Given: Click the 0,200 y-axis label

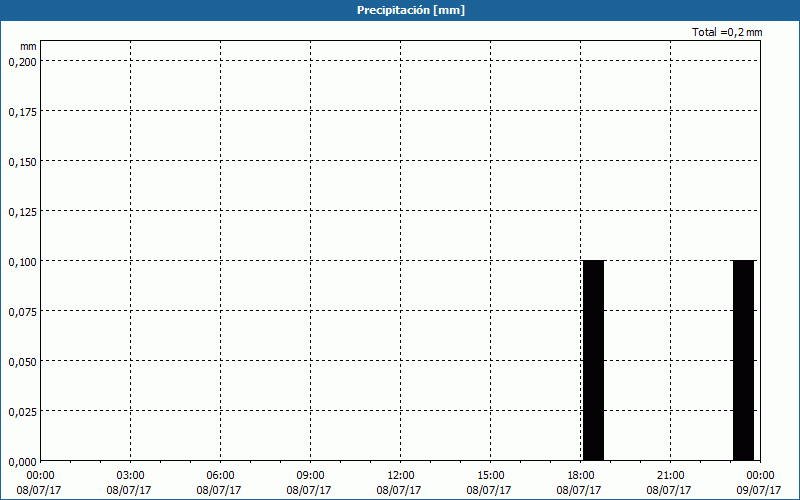Looking at the screenshot, I should tap(22, 62).
